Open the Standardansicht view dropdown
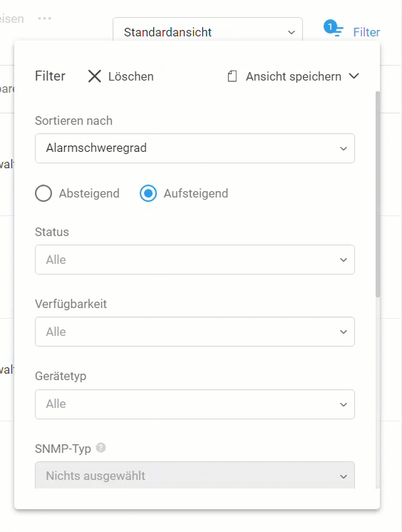402x532 pixels. click(207, 29)
